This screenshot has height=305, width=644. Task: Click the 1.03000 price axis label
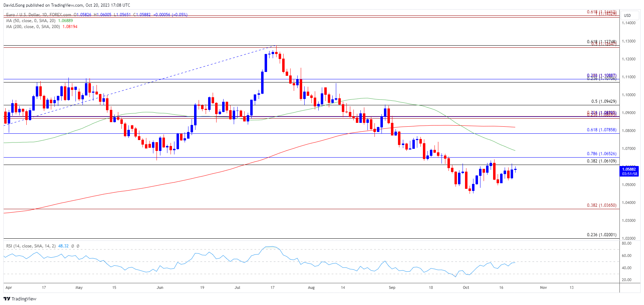click(629, 220)
